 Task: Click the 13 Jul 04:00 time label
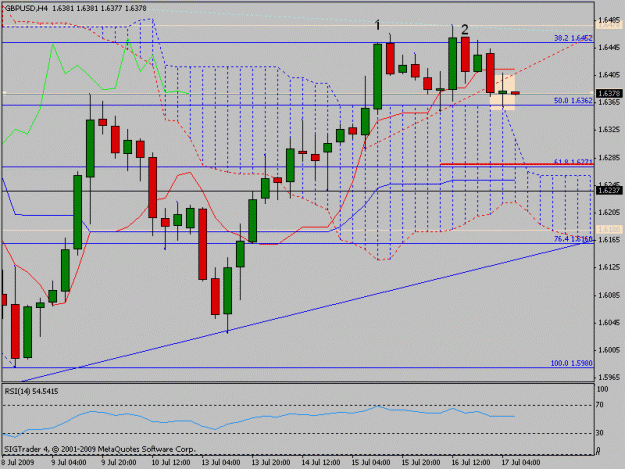pos(220,462)
